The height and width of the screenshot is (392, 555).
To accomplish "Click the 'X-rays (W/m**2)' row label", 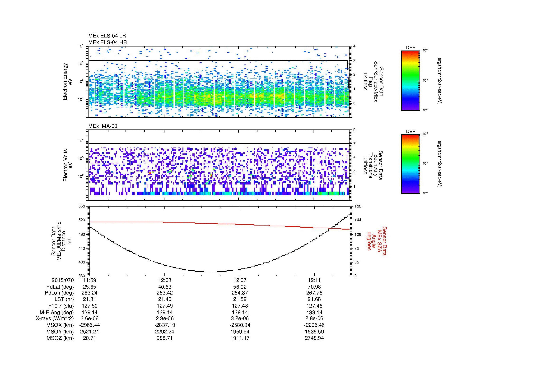I will (55, 318).
